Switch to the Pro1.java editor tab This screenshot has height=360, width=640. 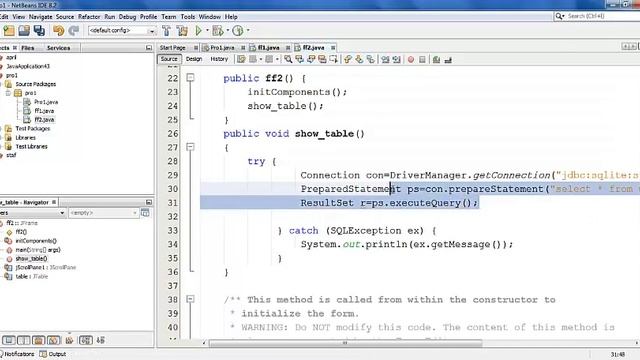[222, 48]
